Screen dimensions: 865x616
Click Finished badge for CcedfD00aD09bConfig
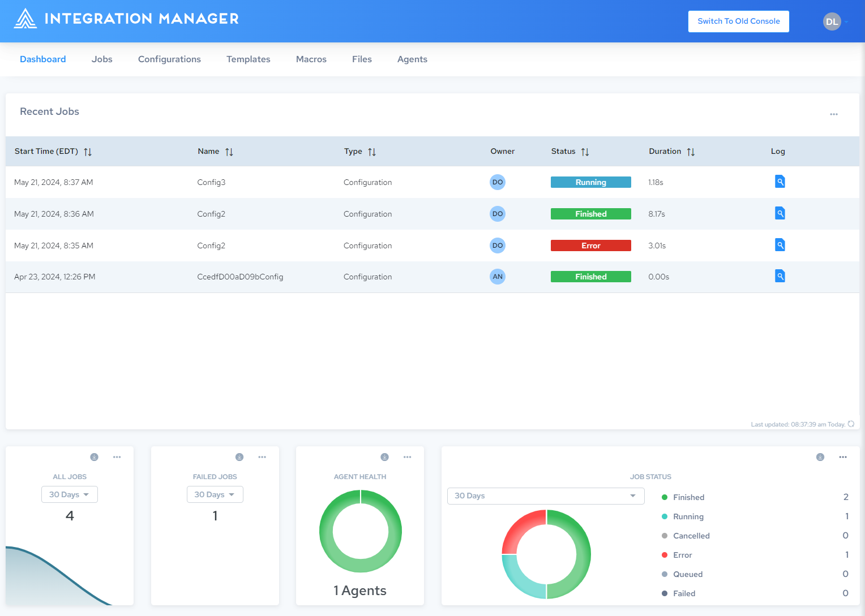coord(591,277)
